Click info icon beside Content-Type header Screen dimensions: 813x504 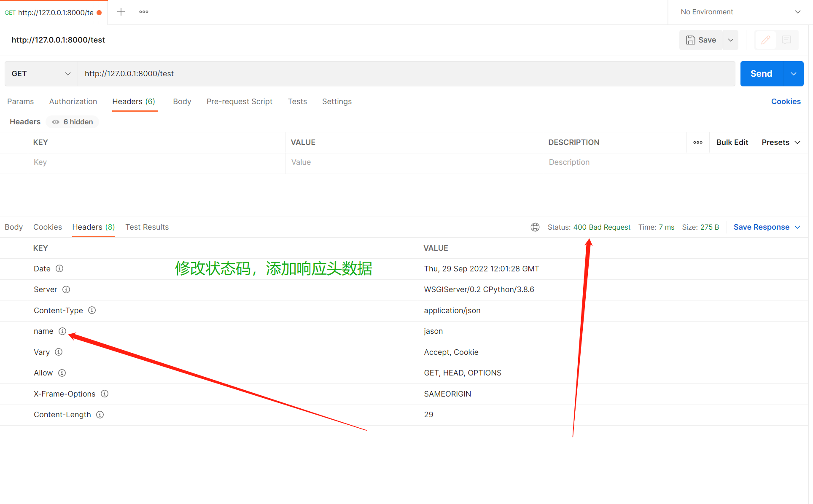tap(92, 310)
